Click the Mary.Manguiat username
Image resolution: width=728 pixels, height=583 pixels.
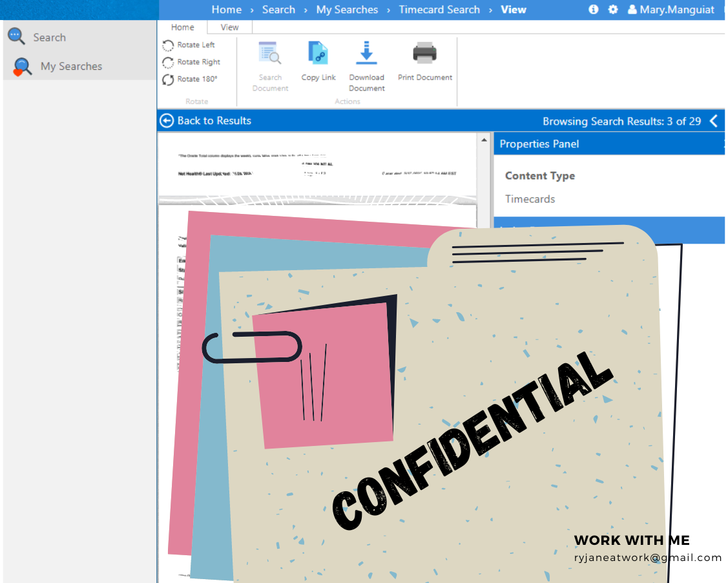tap(677, 10)
